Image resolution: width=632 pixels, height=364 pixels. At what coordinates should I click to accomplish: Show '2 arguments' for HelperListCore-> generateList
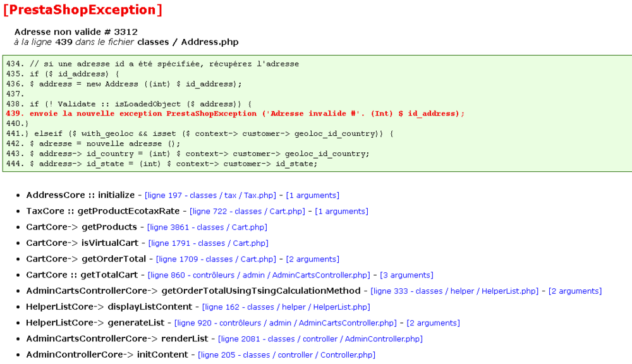click(434, 323)
